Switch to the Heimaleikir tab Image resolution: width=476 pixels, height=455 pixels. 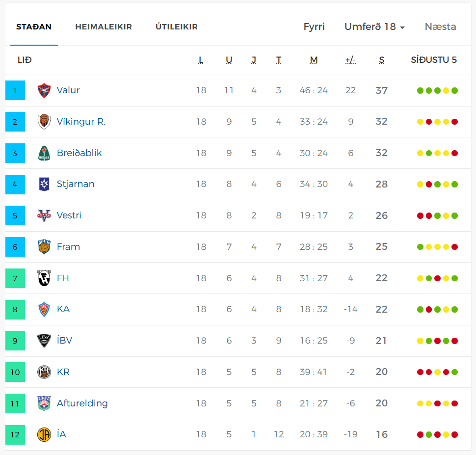[x=104, y=27]
